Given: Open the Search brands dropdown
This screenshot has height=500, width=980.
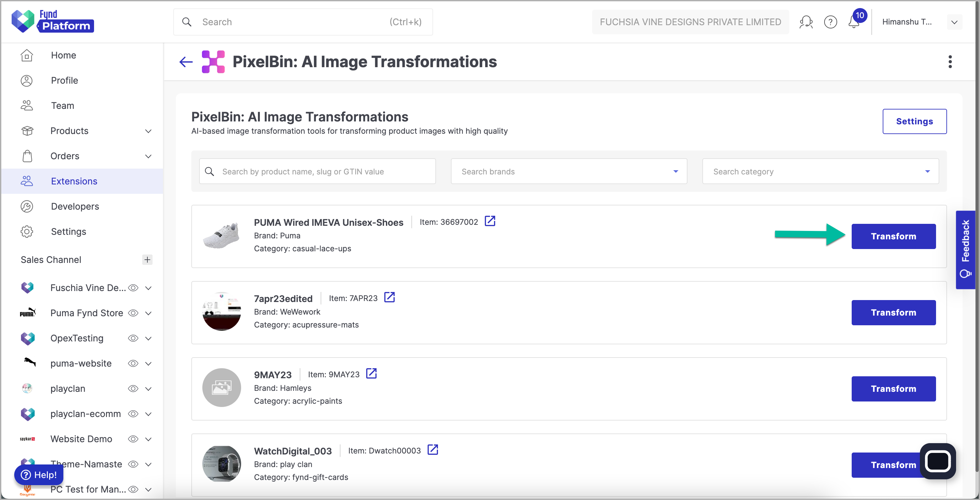Looking at the screenshot, I should [x=569, y=171].
